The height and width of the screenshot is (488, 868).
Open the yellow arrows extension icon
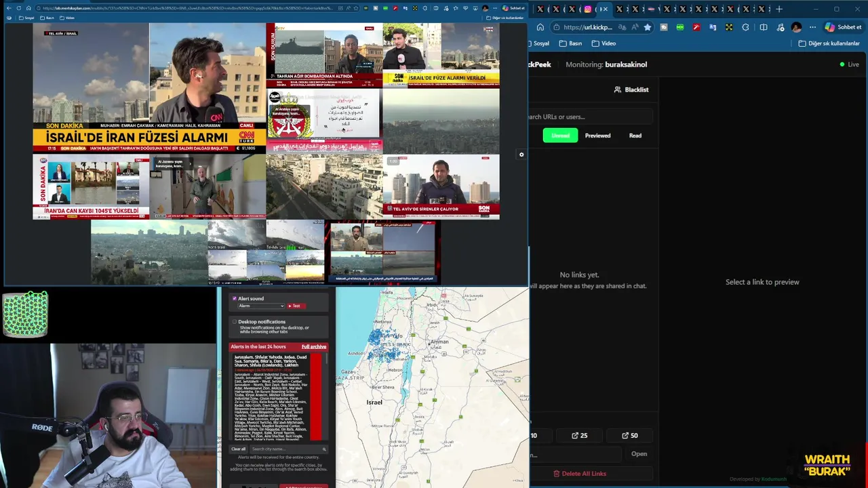pyautogui.click(x=729, y=27)
